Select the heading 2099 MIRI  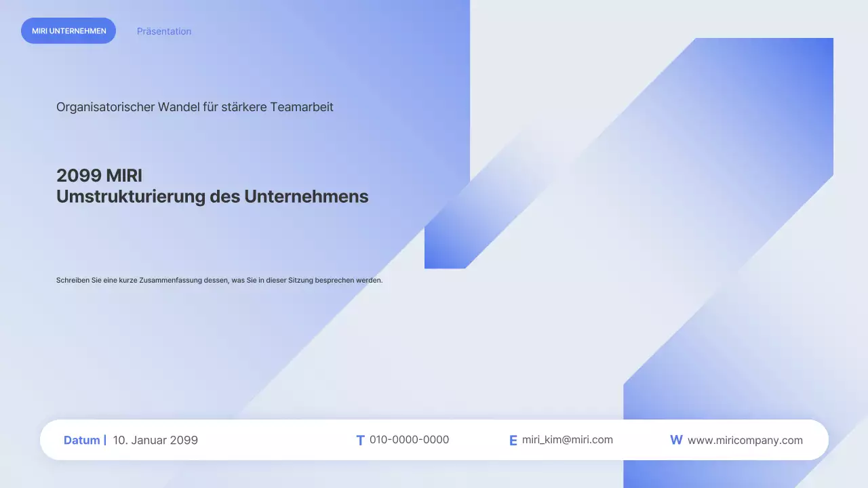(x=99, y=176)
